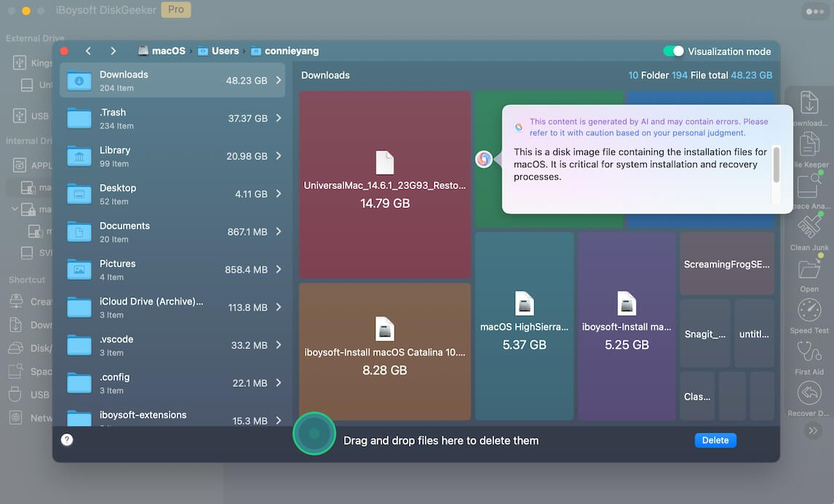Click the green delete drop target circle
This screenshot has width=834, height=504.
314,433
